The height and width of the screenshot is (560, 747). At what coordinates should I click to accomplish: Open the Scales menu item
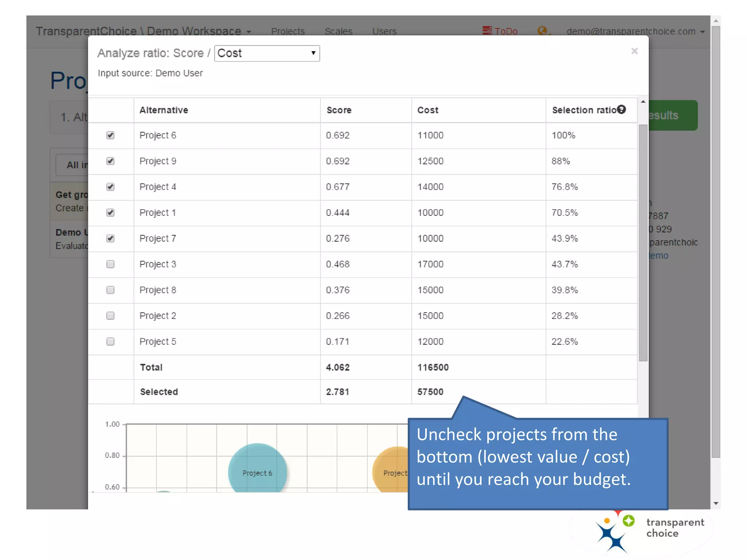click(338, 31)
